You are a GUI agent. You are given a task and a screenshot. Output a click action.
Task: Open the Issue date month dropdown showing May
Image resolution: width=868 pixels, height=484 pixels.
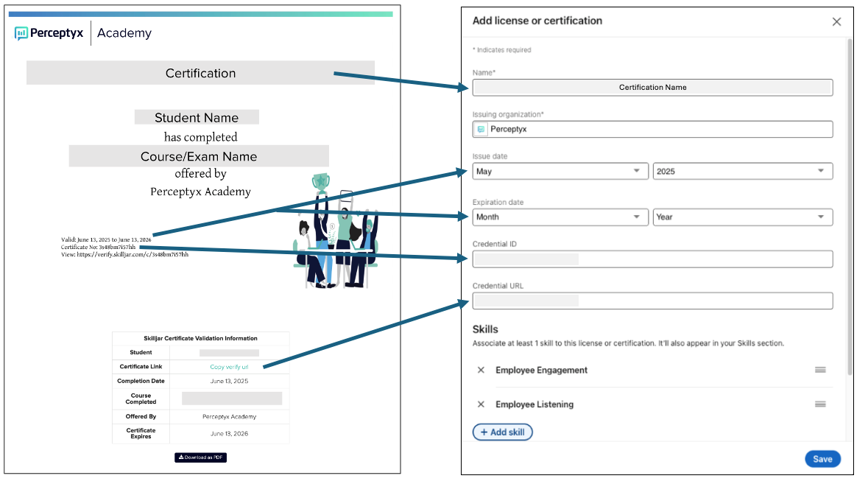(x=560, y=171)
